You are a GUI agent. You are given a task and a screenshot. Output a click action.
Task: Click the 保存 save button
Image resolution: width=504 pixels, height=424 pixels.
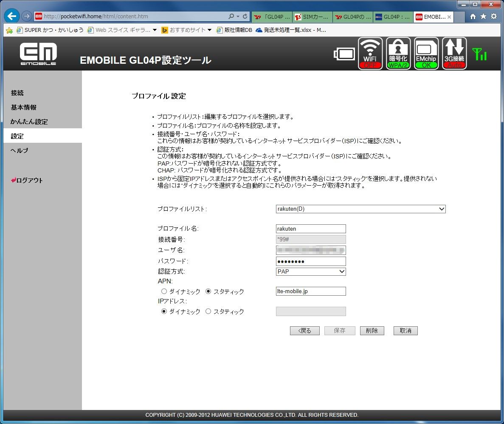pos(340,331)
